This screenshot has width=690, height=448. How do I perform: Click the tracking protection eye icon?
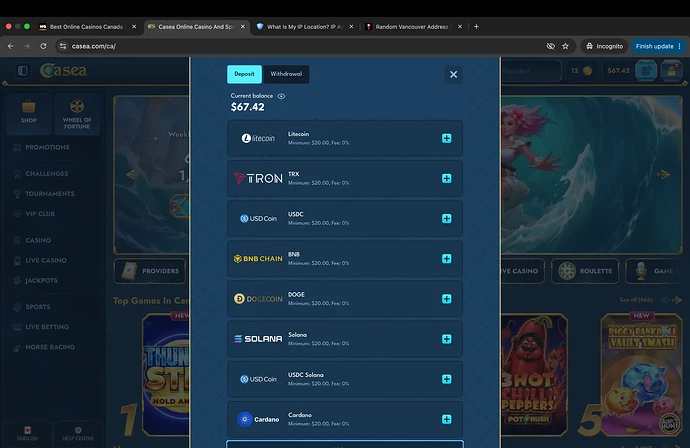tap(551, 46)
